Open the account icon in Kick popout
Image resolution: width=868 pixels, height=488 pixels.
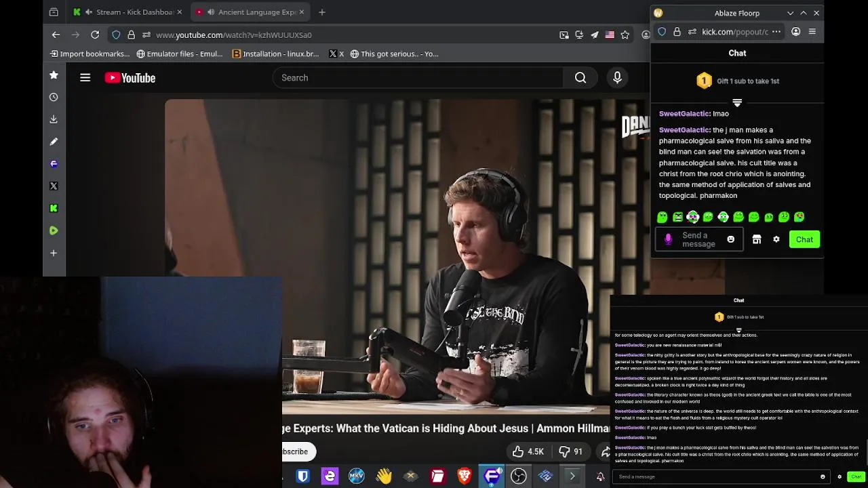click(796, 32)
